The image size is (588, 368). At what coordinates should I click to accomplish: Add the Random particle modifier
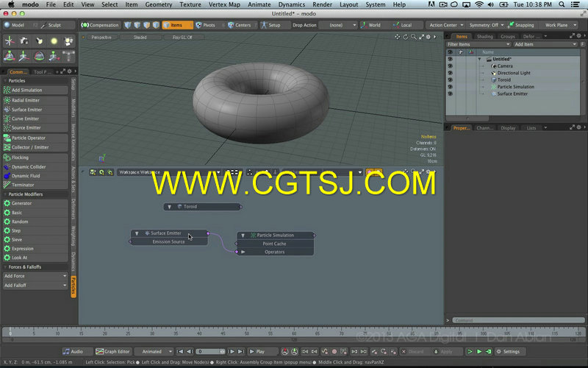(x=35, y=222)
